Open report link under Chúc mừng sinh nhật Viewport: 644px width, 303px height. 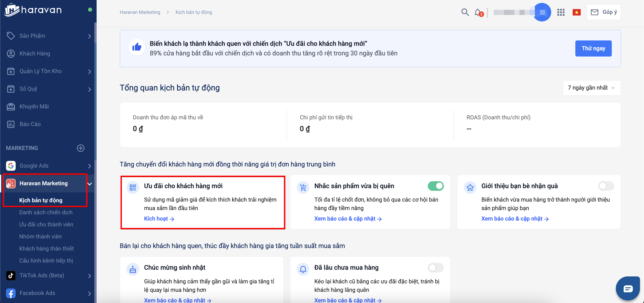point(178,300)
